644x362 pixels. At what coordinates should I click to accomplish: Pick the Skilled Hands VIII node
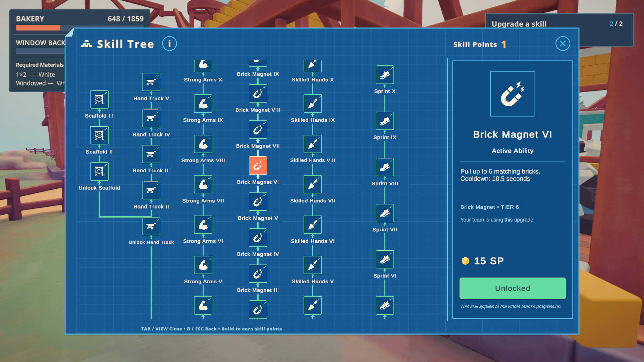point(313,144)
